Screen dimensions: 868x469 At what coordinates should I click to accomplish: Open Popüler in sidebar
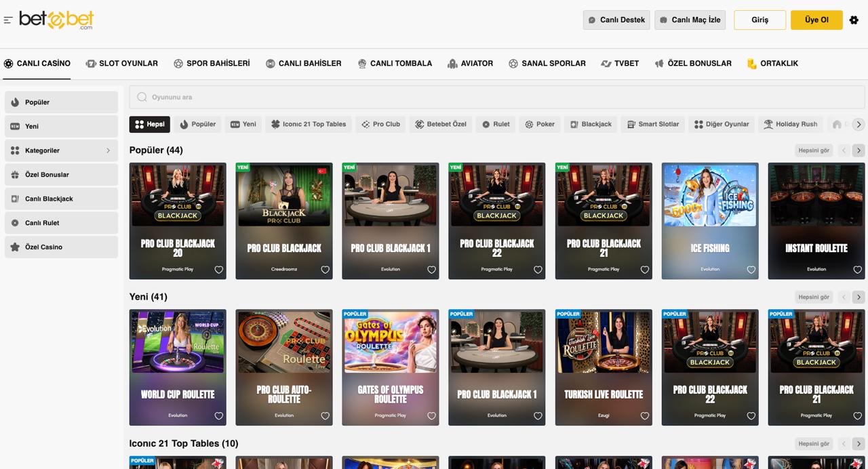pos(61,102)
